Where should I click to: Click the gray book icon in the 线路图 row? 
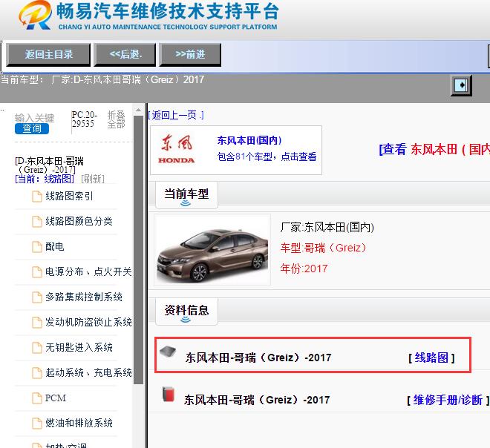(x=168, y=352)
